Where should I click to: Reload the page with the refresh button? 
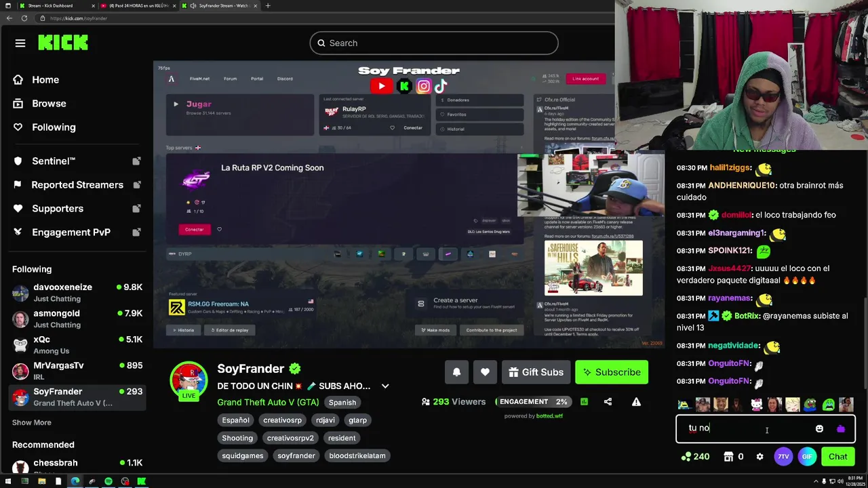pos(24,18)
